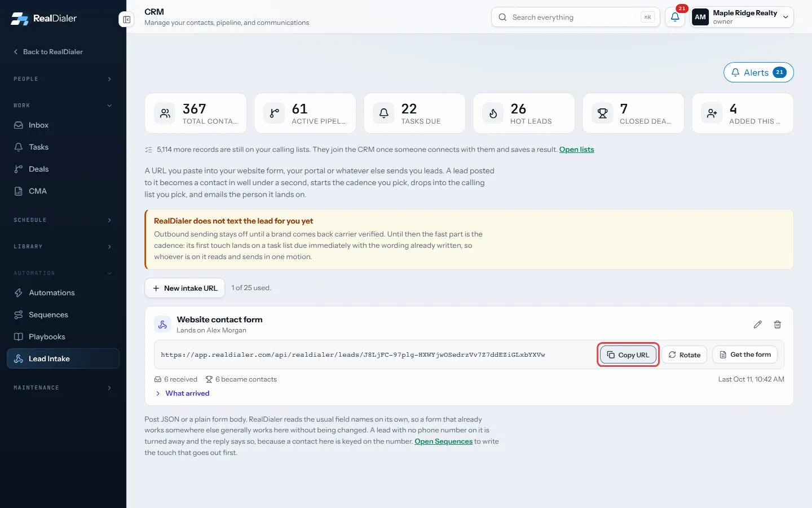
Task: Copy the intake URL
Action: (628, 355)
